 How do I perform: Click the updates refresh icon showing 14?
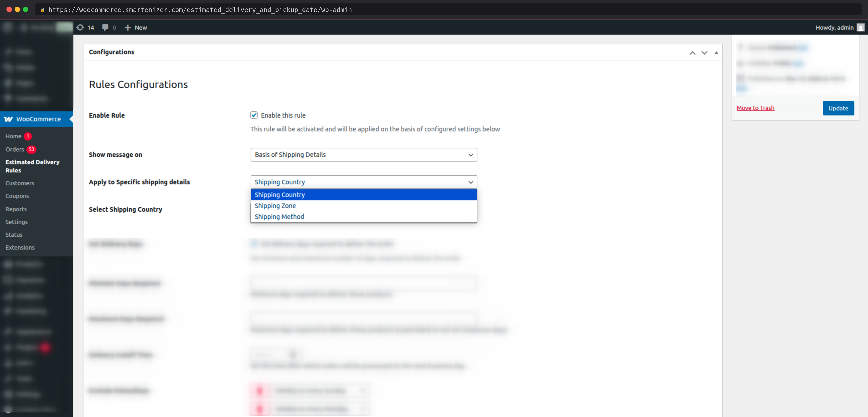(x=80, y=28)
